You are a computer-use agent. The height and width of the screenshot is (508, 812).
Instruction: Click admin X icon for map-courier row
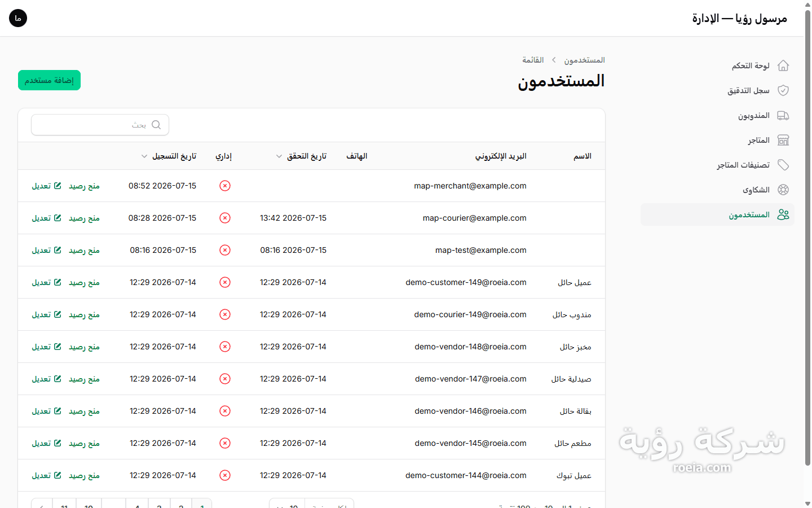click(x=225, y=218)
